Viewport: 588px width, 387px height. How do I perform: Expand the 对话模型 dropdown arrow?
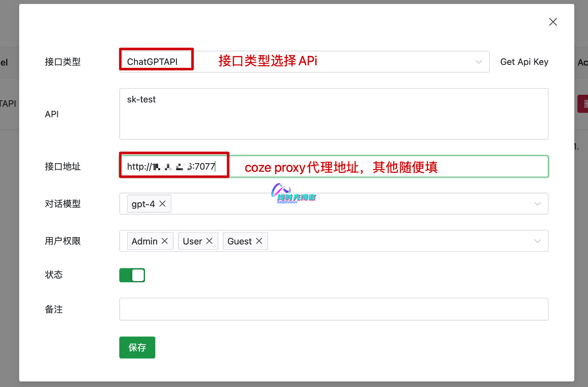tap(537, 204)
